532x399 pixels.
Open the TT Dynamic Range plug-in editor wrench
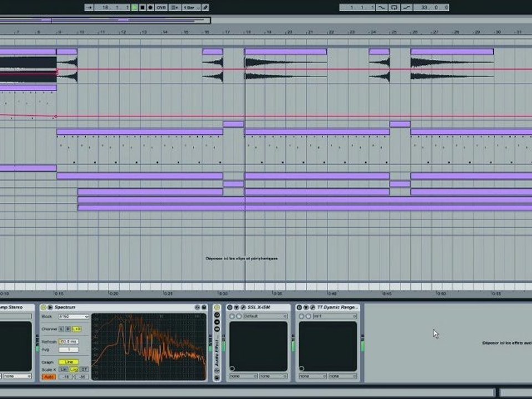point(313,308)
